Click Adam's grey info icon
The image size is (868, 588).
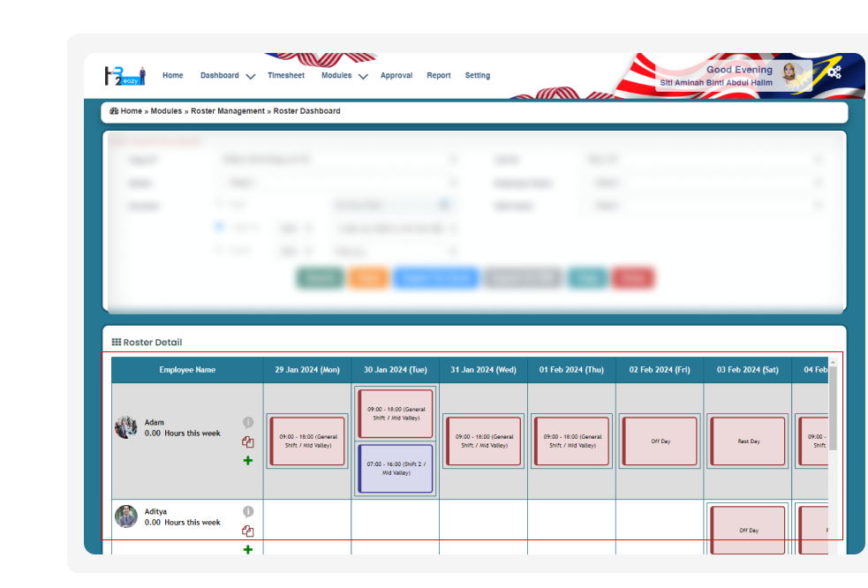[x=248, y=422]
